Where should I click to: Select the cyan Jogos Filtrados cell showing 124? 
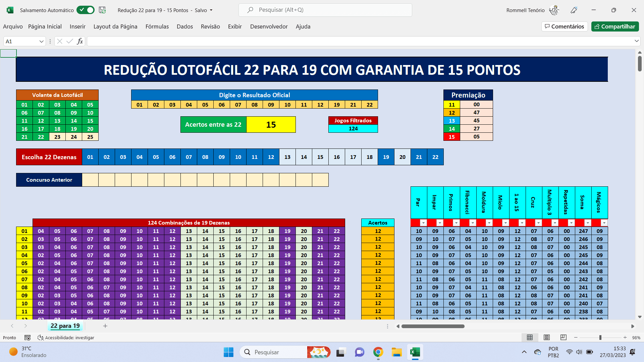coord(353,129)
